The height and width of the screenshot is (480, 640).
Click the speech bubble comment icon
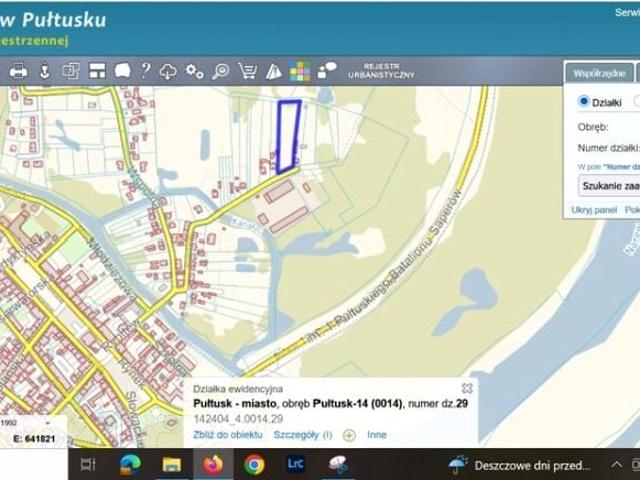pyautogui.click(x=122, y=71)
